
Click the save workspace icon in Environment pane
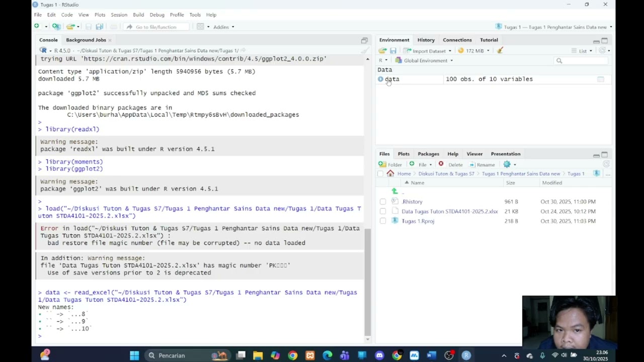(x=393, y=51)
